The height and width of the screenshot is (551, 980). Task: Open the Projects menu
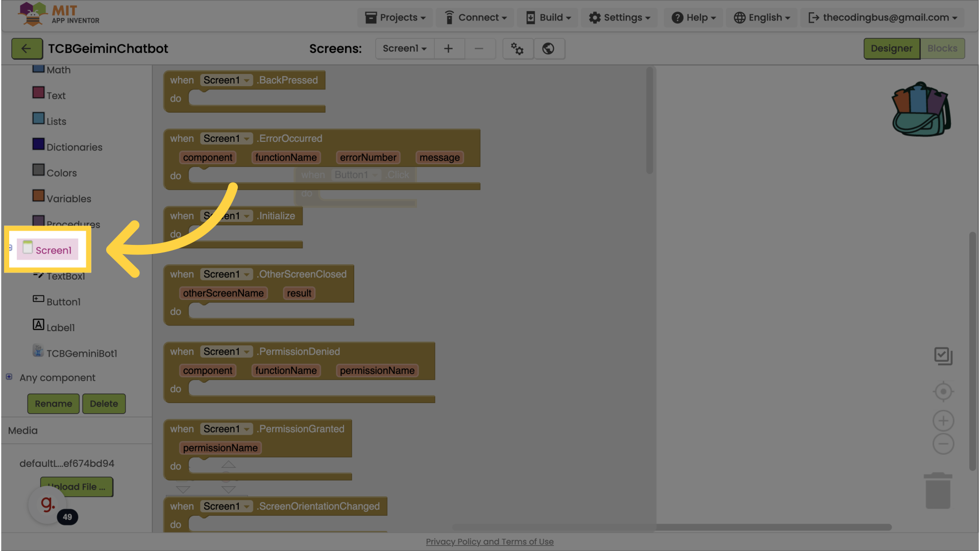395,17
